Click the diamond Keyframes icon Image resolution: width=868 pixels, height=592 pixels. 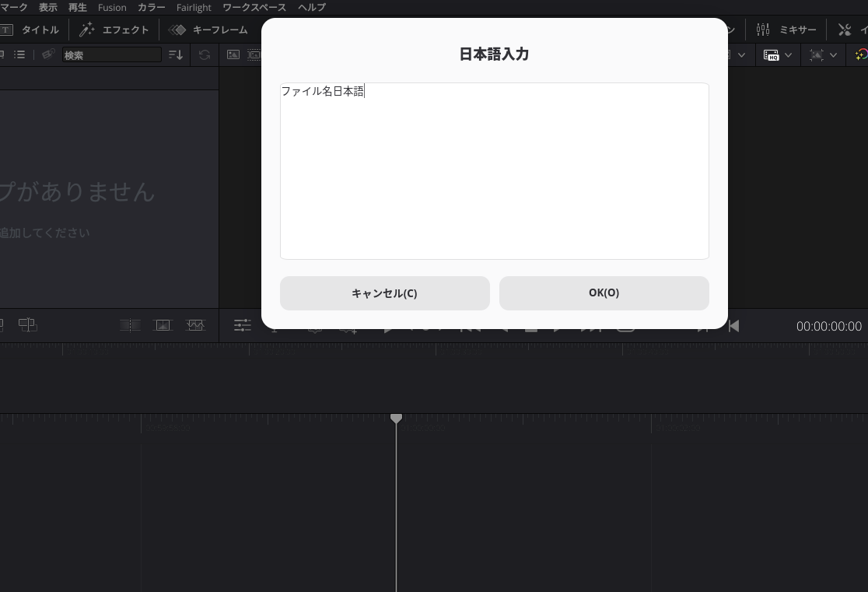click(x=177, y=30)
